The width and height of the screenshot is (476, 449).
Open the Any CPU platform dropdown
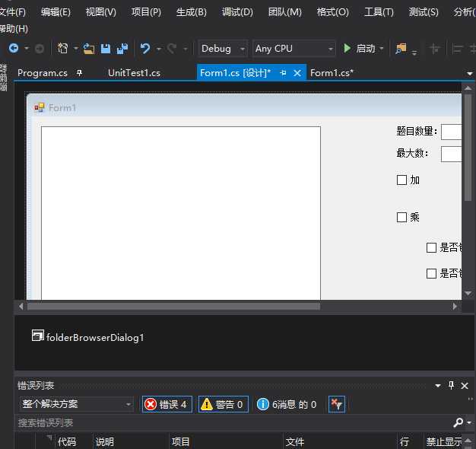pos(294,49)
